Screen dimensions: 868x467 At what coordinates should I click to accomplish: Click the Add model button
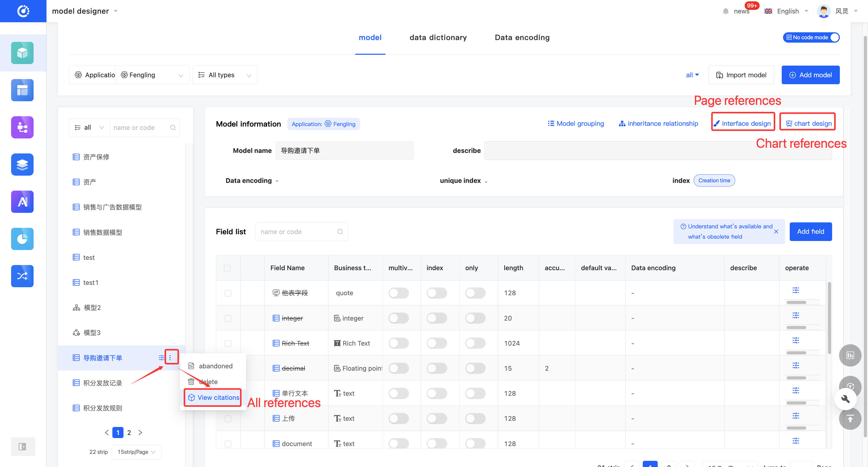(x=810, y=75)
